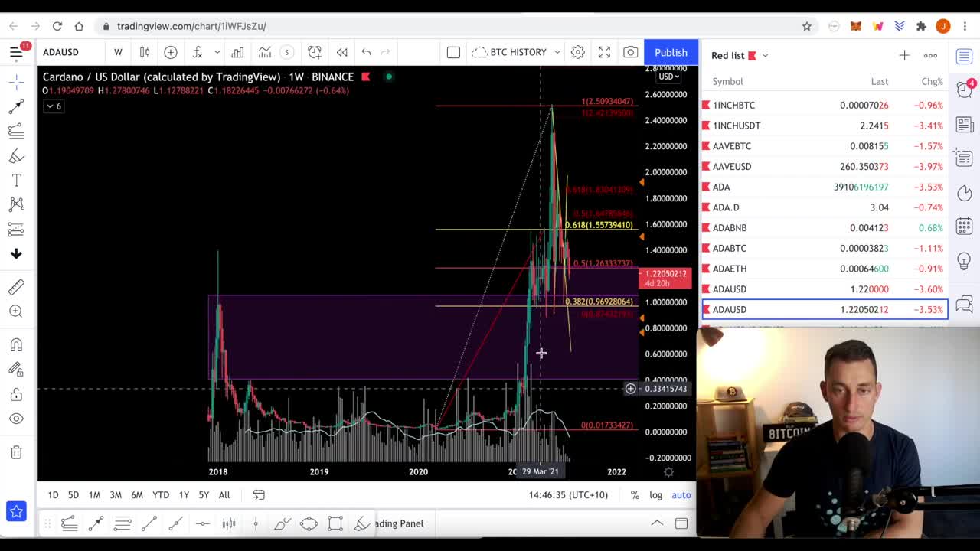Open chart settings gear in top toolbar
Screen dimensions: 980x551
click(x=578, y=52)
